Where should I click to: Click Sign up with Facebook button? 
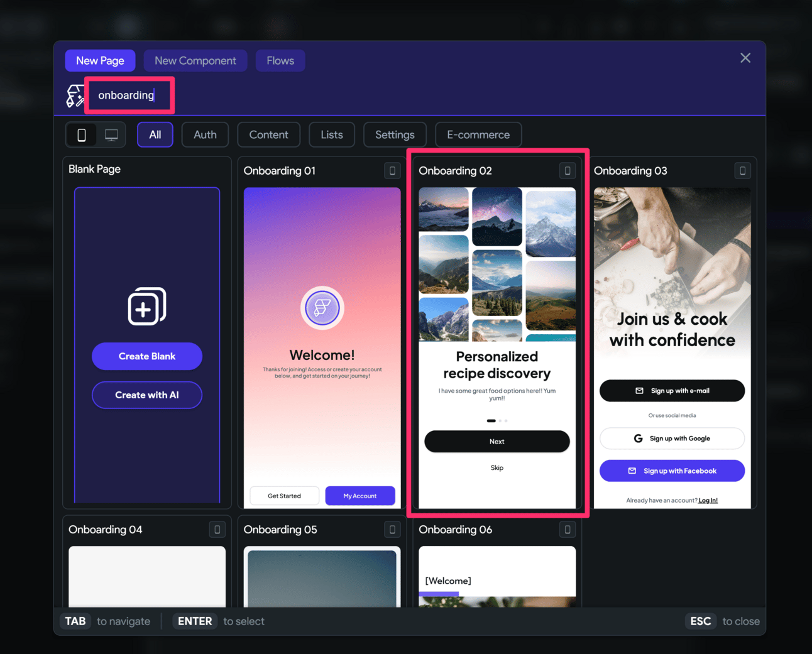672,471
